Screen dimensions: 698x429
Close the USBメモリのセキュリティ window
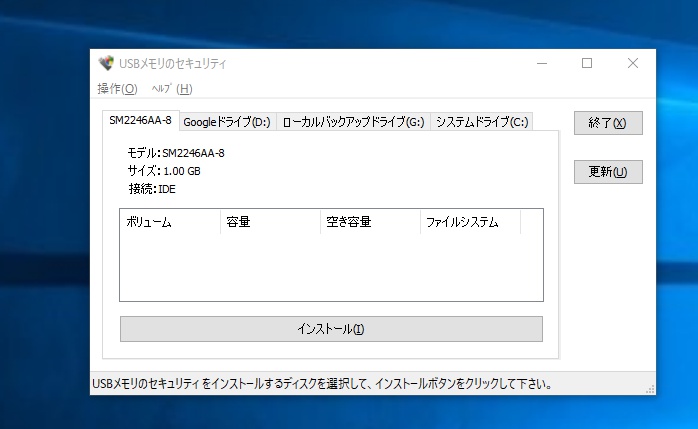[x=633, y=63]
